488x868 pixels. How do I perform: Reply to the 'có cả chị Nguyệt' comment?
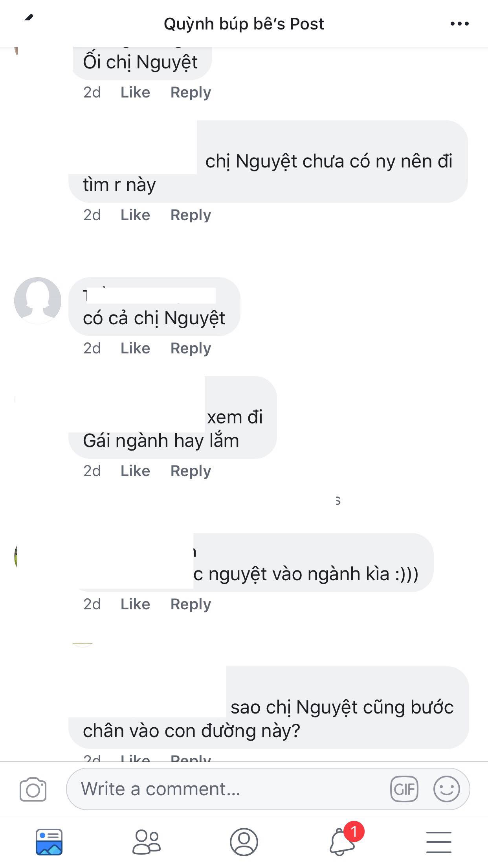point(191,348)
